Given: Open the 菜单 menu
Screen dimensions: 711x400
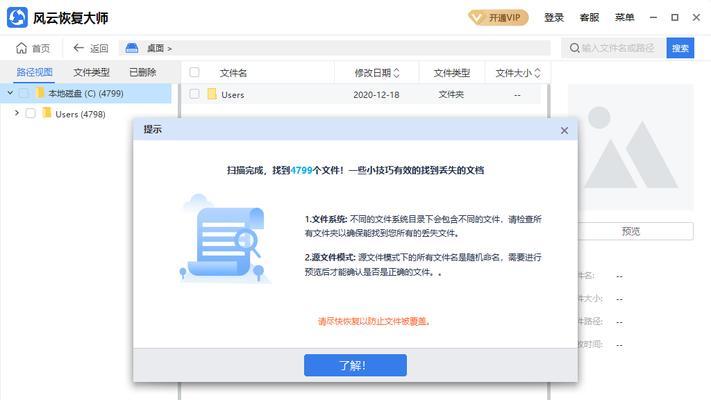Looking at the screenshot, I should click(x=624, y=18).
